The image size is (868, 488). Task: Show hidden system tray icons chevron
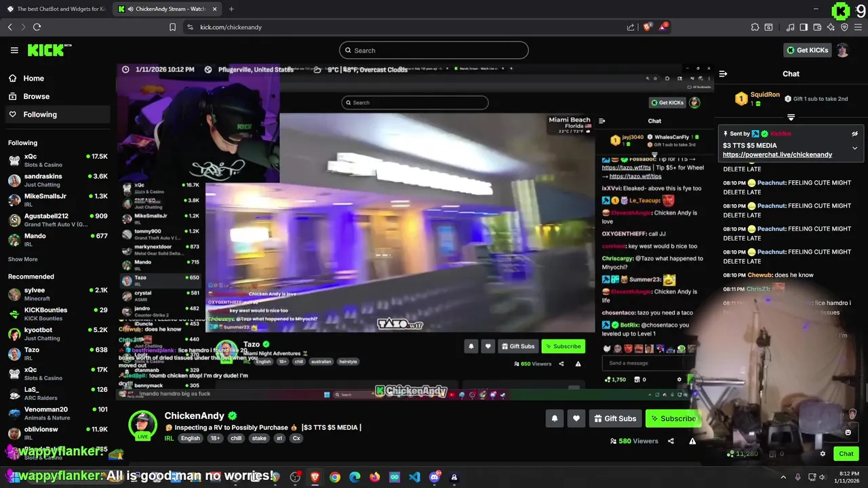click(x=783, y=477)
